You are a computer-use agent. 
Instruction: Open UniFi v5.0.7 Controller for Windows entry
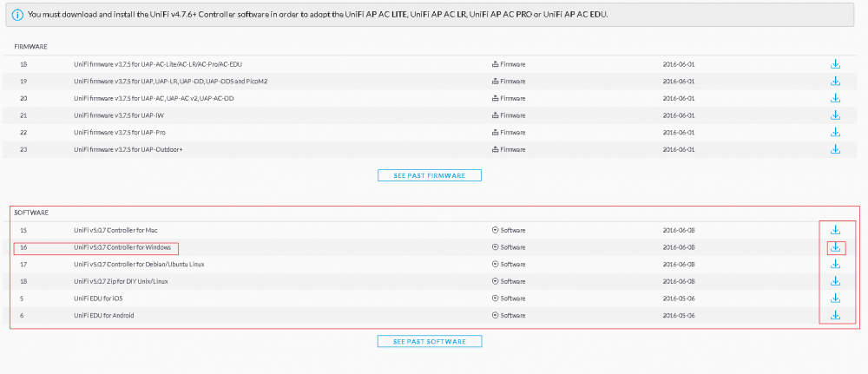[122, 247]
